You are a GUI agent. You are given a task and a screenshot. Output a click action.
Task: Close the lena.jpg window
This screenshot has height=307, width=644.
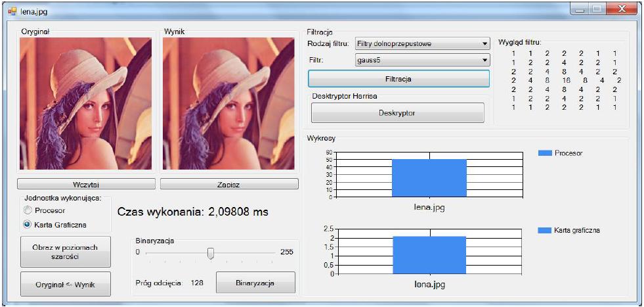click(622, 9)
